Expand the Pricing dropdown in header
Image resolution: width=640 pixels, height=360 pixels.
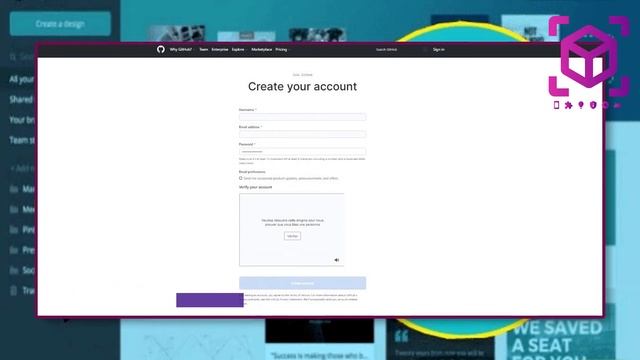click(x=282, y=49)
